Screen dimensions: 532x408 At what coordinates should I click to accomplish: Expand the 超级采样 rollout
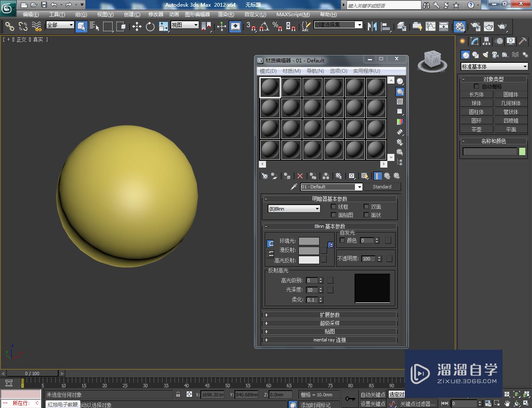click(330, 323)
